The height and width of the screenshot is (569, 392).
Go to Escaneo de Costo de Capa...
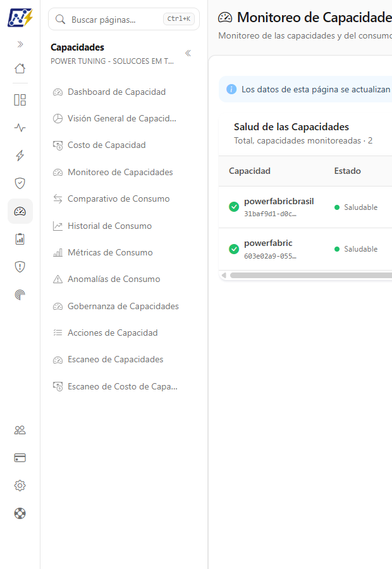(x=123, y=386)
